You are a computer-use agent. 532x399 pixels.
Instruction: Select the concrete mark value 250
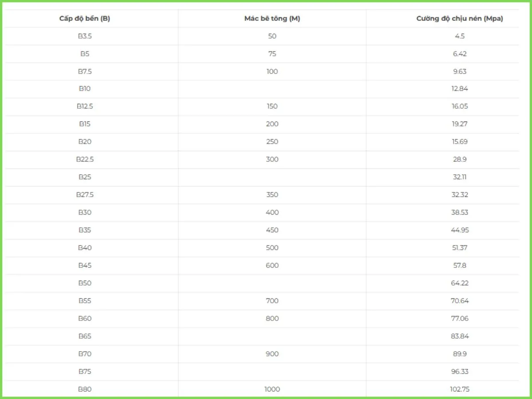(x=272, y=142)
